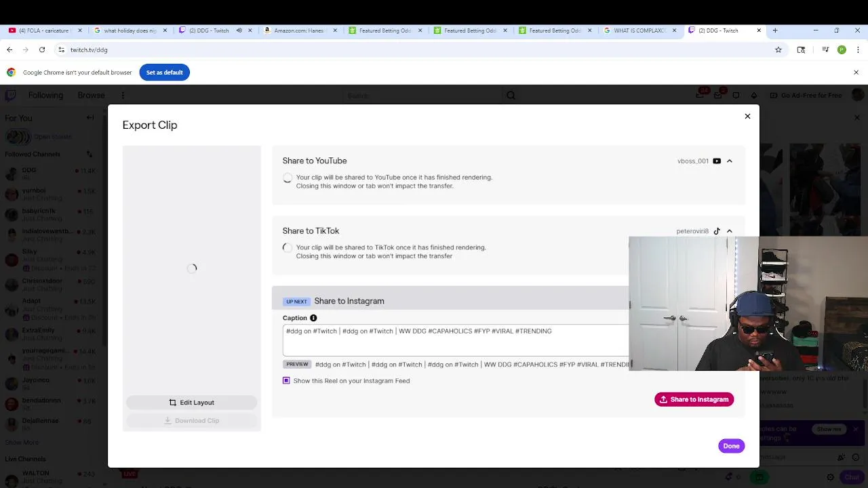Collapse the For You sidebar

click(90, 118)
